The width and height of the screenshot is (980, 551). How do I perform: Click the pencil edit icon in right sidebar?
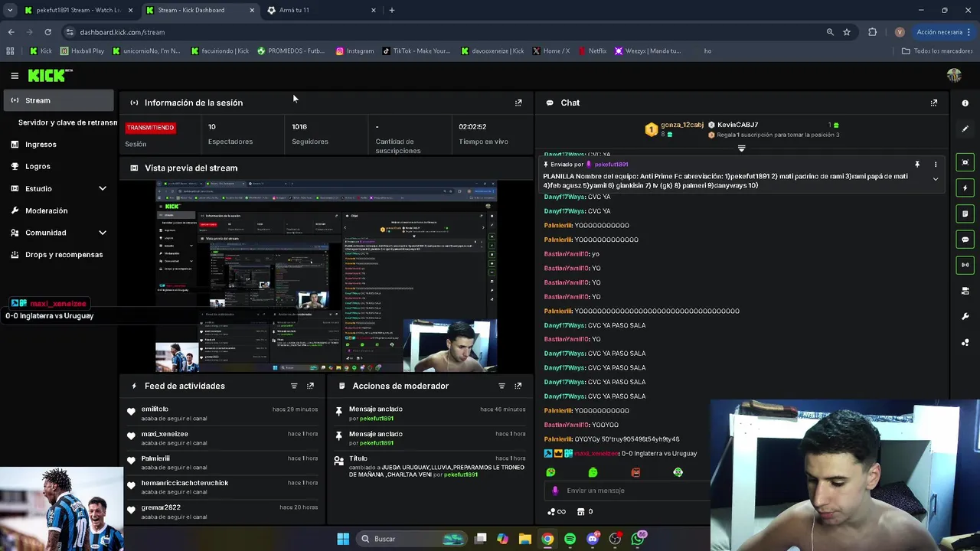tap(965, 129)
